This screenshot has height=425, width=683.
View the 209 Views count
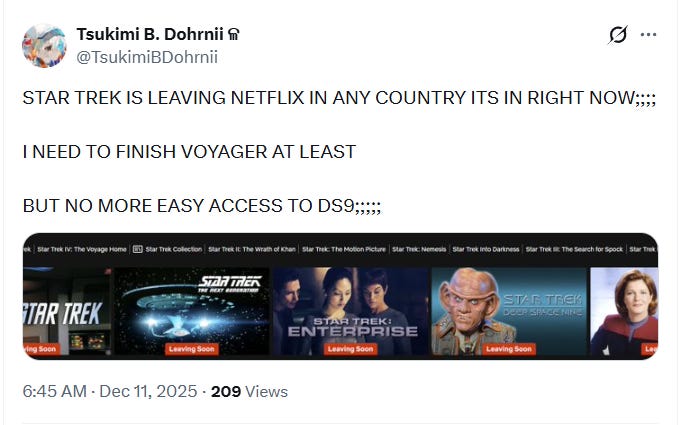tap(249, 391)
